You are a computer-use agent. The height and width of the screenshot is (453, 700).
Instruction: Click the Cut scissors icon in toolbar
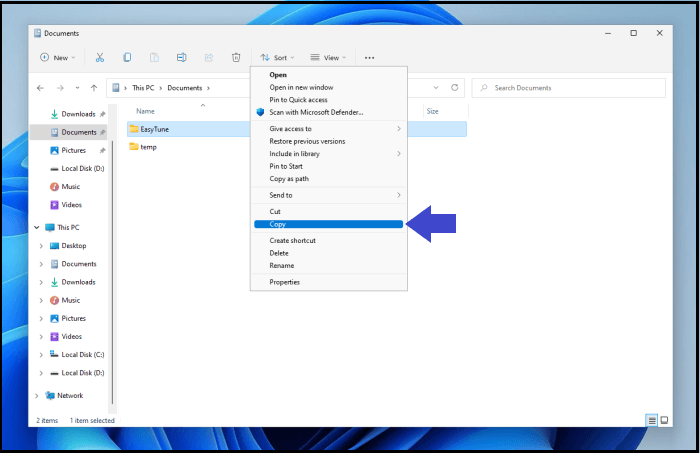[99, 58]
